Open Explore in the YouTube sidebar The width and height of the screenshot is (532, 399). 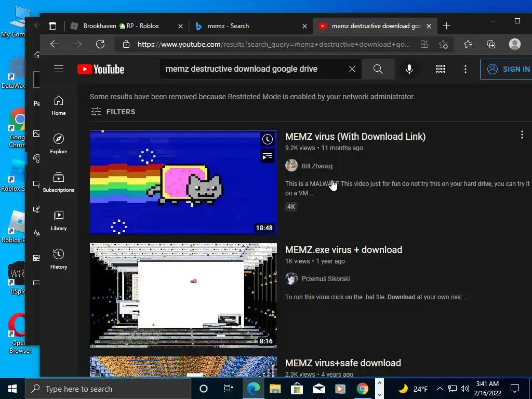coord(59,144)
